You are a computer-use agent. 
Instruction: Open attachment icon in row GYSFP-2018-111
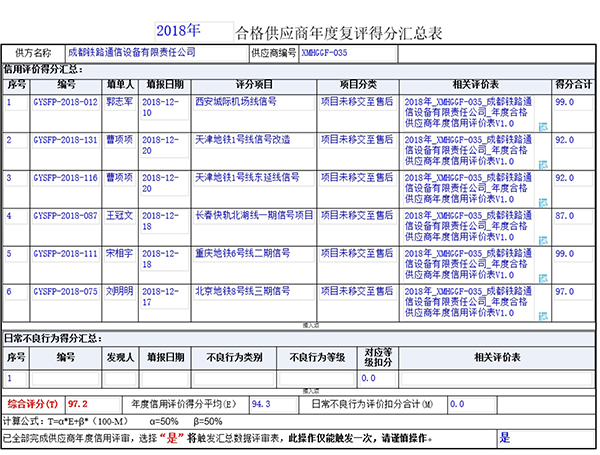[x=543, y=279]
